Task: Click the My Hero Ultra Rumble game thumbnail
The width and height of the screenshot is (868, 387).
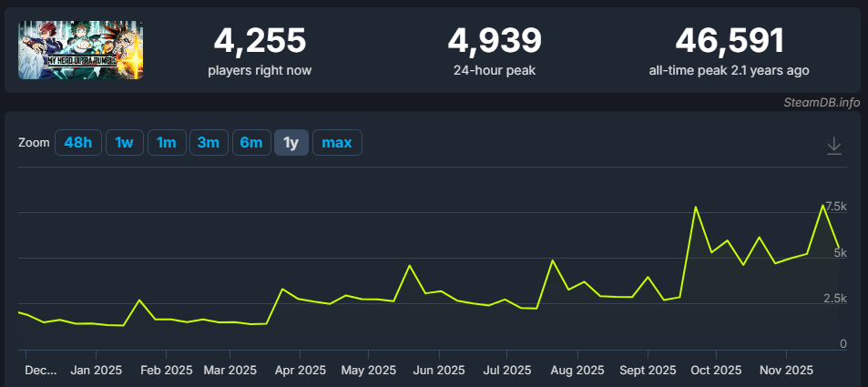Action: tap(81, 50)
